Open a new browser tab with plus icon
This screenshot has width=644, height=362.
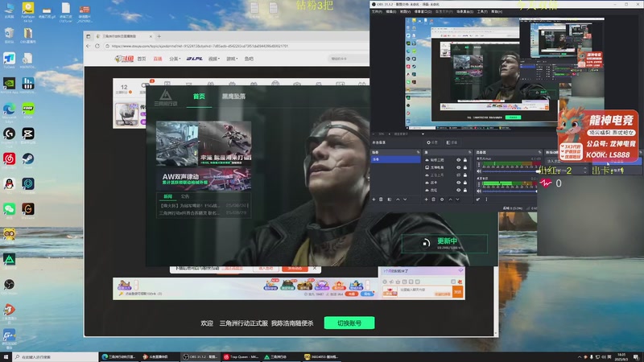[x=159, y=36]
